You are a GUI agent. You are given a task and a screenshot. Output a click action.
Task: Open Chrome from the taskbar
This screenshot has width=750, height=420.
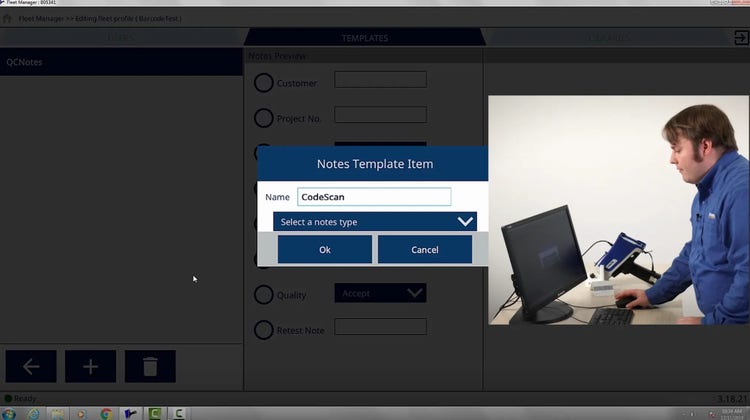coord(106,413)
